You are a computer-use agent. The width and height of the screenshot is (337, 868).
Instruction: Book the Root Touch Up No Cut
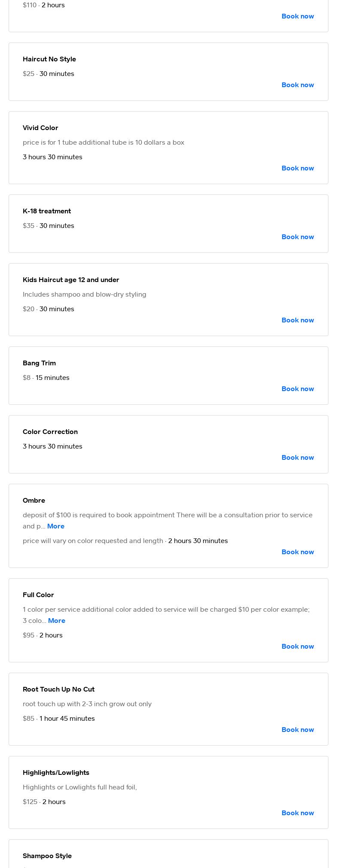click(x=298, y=730)
